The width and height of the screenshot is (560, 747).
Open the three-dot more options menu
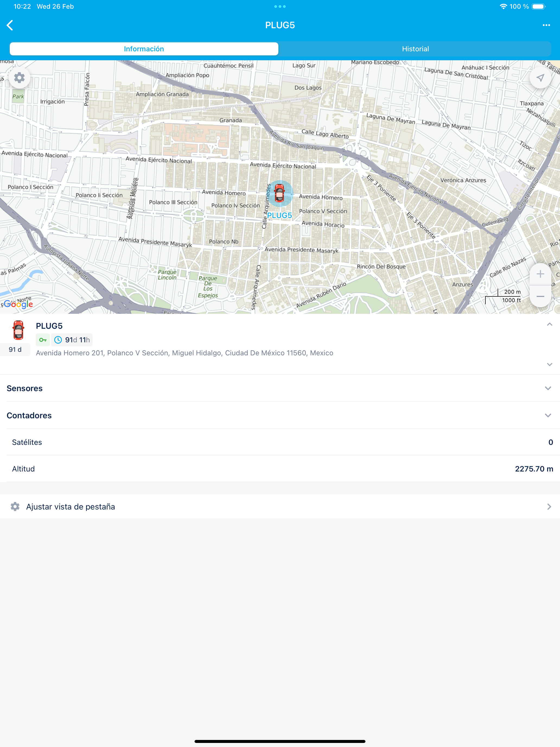(x=546, y=25)
